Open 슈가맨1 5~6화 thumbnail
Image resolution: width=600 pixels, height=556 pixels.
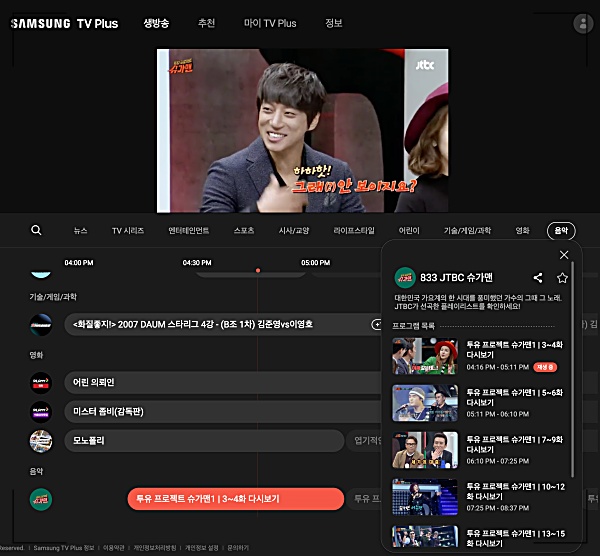[x=425, y=403]
